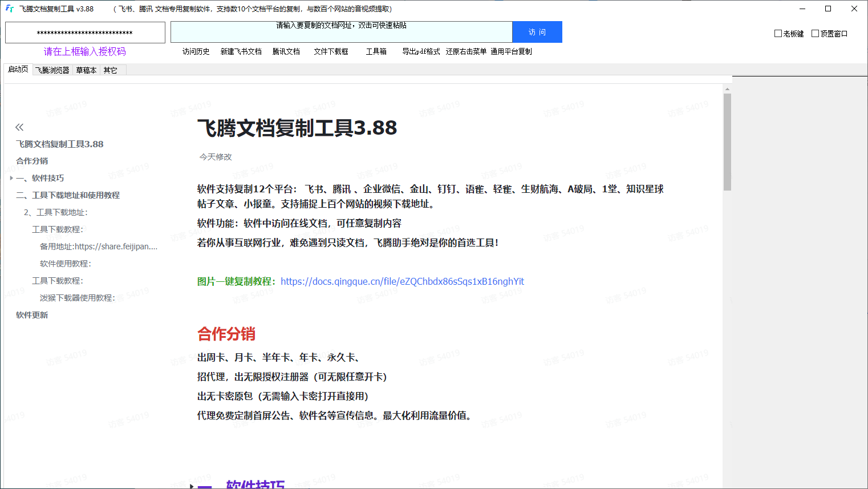Expand the 一、软件技巧 outline section
The height and width of the screenshot is (489, 868).
tap(11, 178)
